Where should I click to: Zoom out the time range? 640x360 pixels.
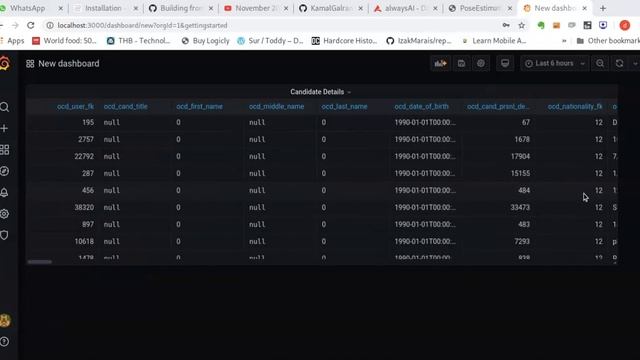pyautogui.click(x=600, y=64)
